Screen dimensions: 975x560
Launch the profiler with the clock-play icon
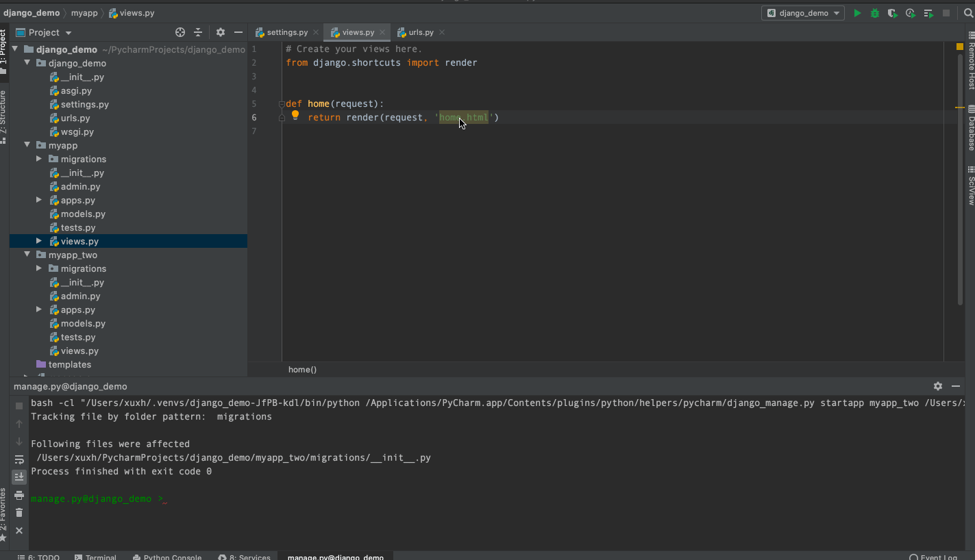(x=910, y=13)
